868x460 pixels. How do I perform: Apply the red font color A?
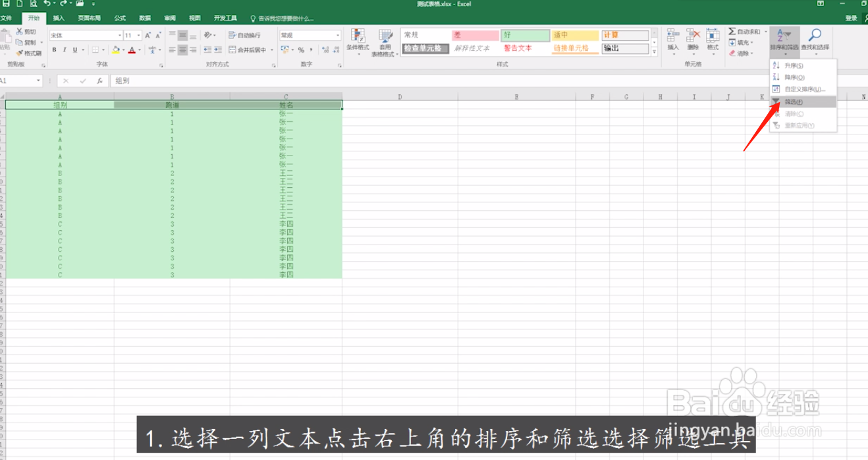[x=132, y=50]
